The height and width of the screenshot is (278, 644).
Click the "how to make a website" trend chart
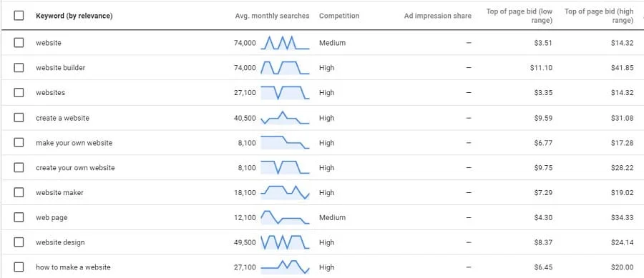(x=285, y=267)
